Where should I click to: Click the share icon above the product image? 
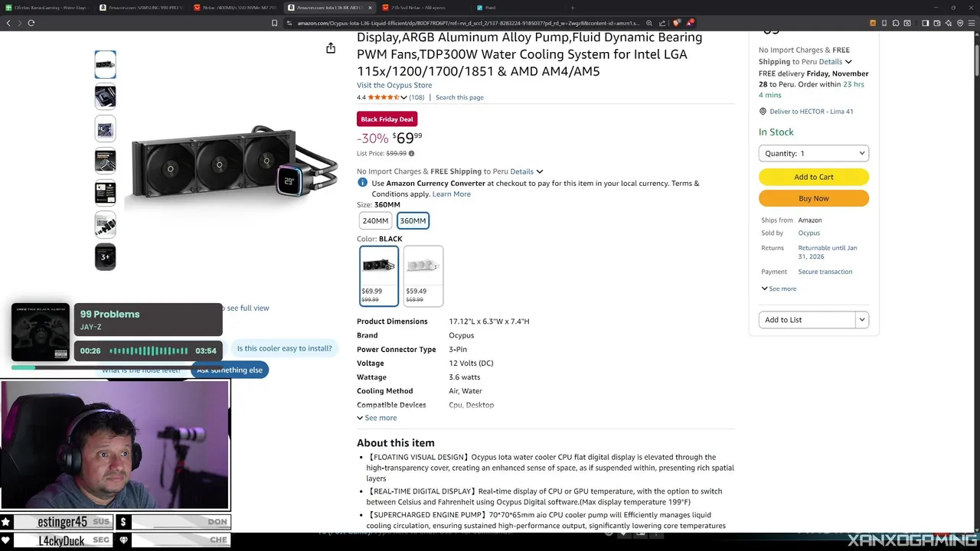[x=331, y=48]
